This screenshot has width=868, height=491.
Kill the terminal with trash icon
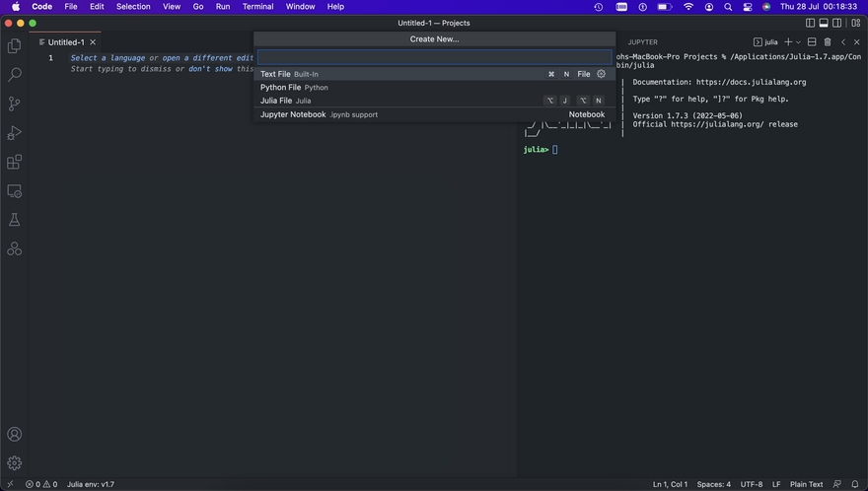point(828,42)
